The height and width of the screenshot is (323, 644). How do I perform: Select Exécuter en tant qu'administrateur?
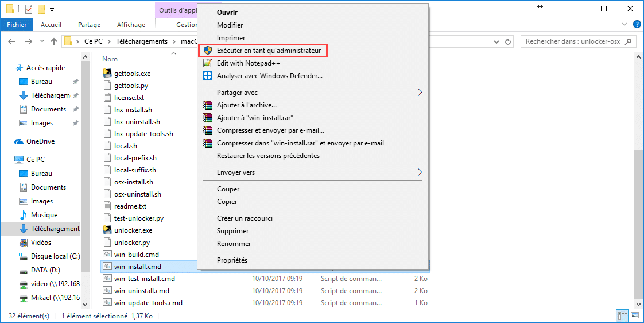[x=269, y=51]
